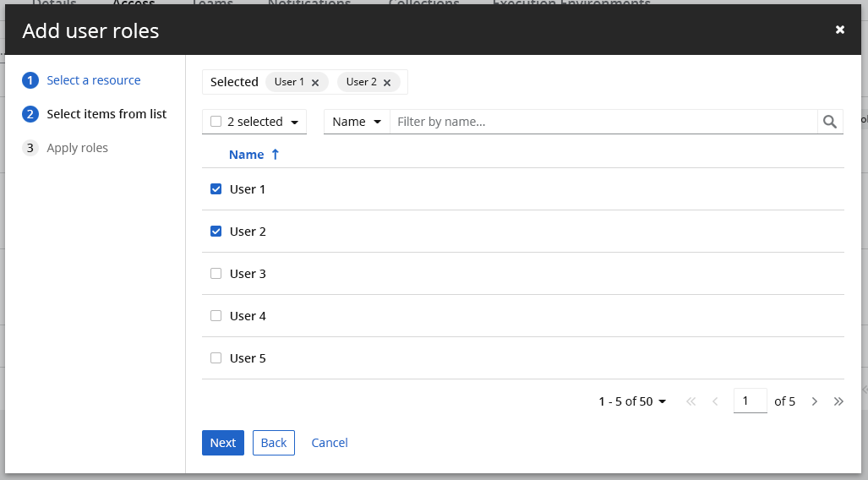Remove User 1 chip from Selected
Viewport: 868px width, 480px height.
pos(315,83)
